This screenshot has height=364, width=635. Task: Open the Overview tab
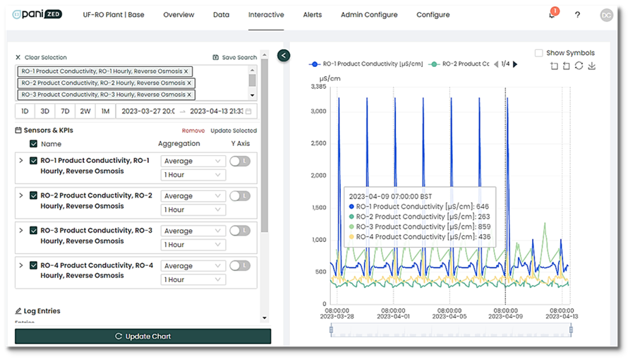(179, 15)
